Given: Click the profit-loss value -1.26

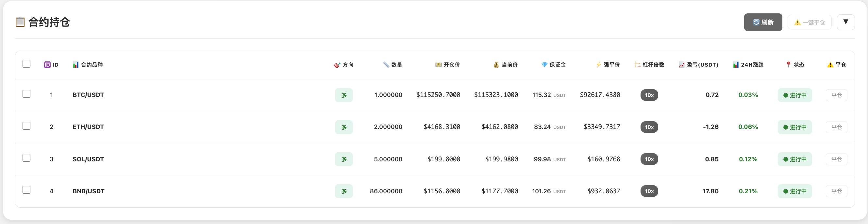Looking at the screenshot, I should pyautogui.click(x=711, y=127).
